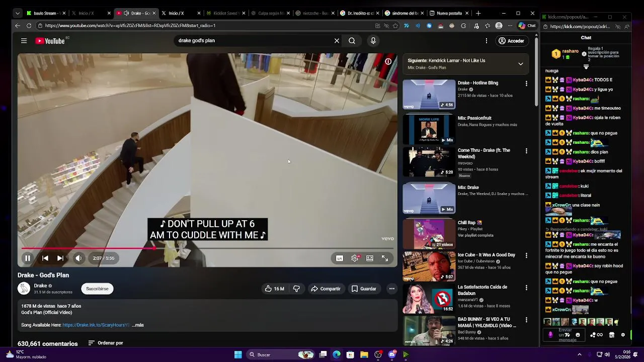The image size is (644, 362).
Task: Open YouTube settings three-dot menu near Acceder
Action: tap(486, 41)
